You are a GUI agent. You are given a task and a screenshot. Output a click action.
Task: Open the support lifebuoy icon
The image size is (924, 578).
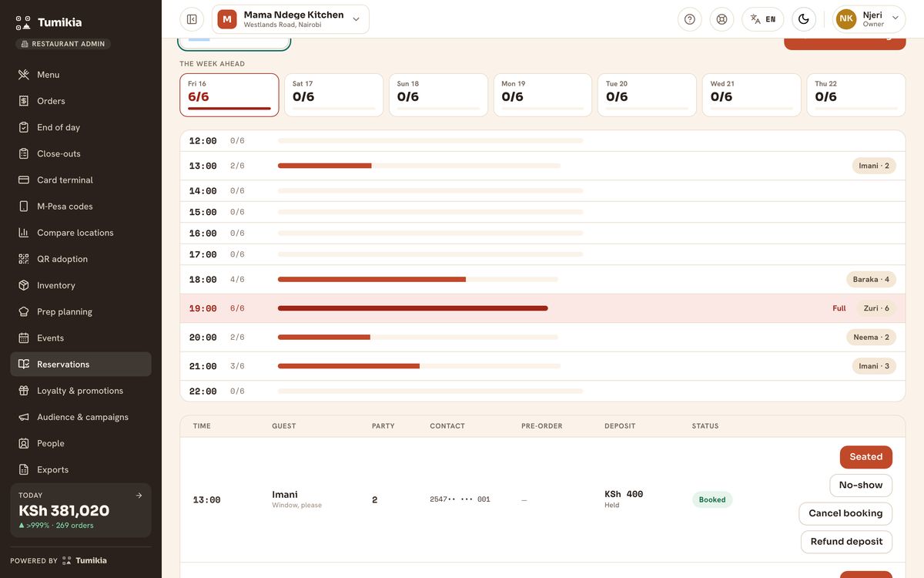(721, 19)
